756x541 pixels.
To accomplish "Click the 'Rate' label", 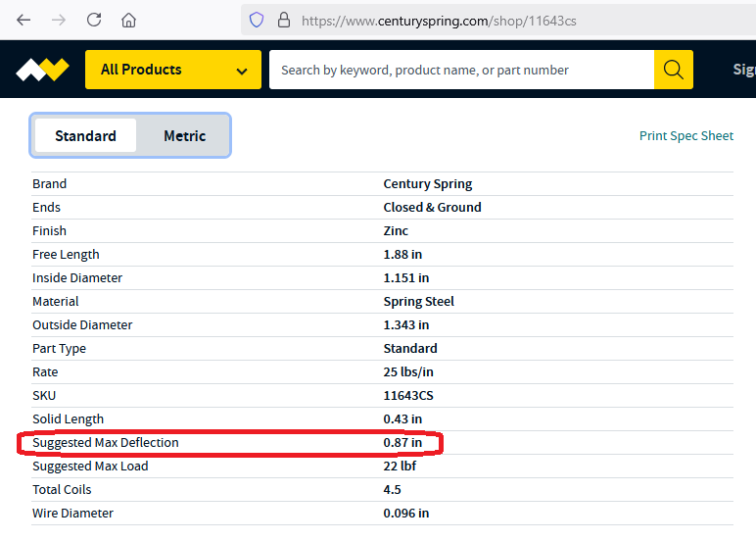I will (x=45, y=372).
